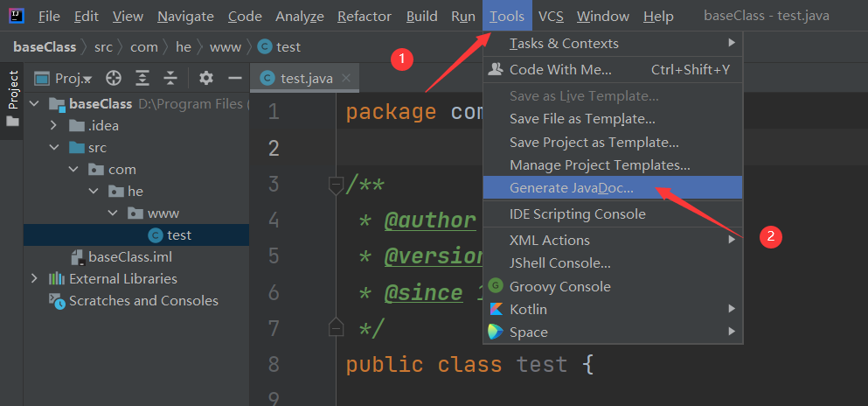868x406 pixels.
Task: Toggle code fold at Javadoc comment start
Action: pyautogui.click(x=335, y=186)
